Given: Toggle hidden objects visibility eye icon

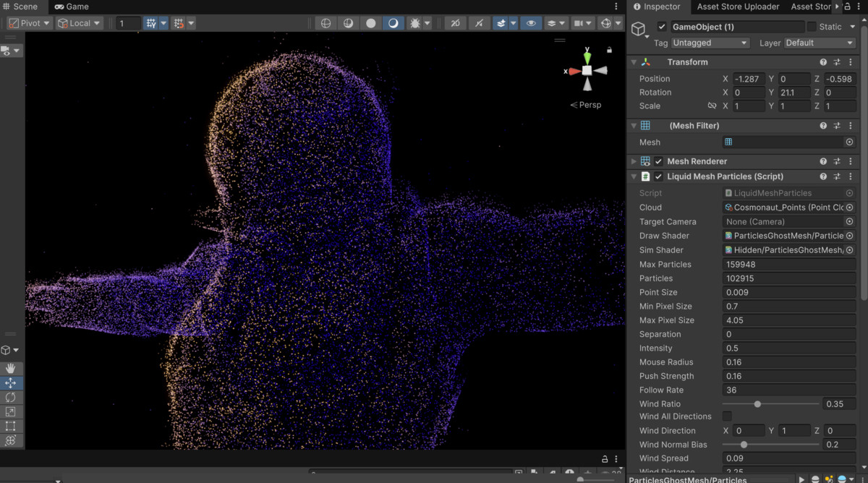Looking at the screenshot, I should pos(532,23).
